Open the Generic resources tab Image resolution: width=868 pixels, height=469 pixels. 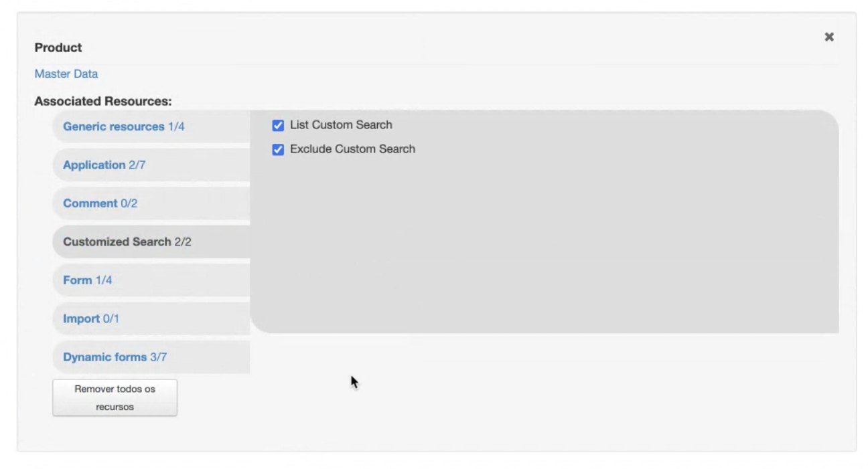[x=151, y=126]
